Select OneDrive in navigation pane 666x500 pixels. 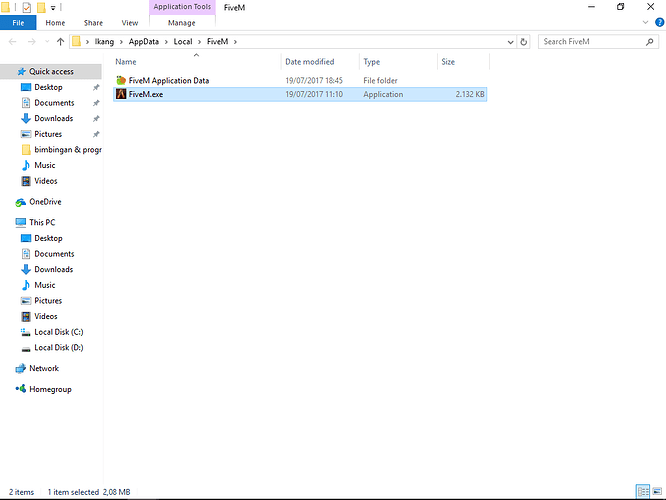coord(45,202)
